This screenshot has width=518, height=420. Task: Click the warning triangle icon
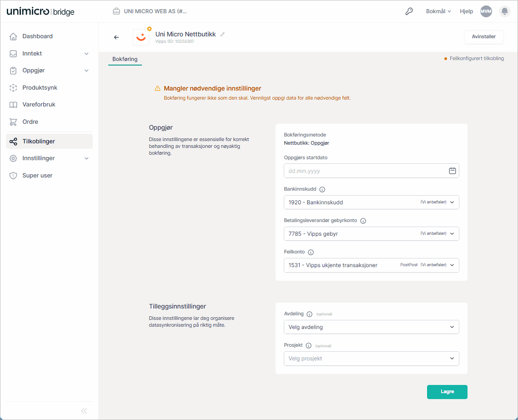157,89
